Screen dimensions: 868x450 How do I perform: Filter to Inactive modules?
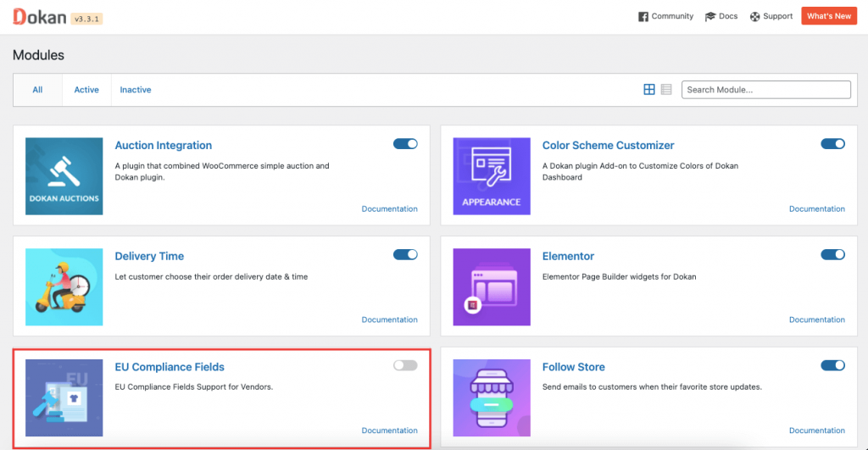(136, 90)
